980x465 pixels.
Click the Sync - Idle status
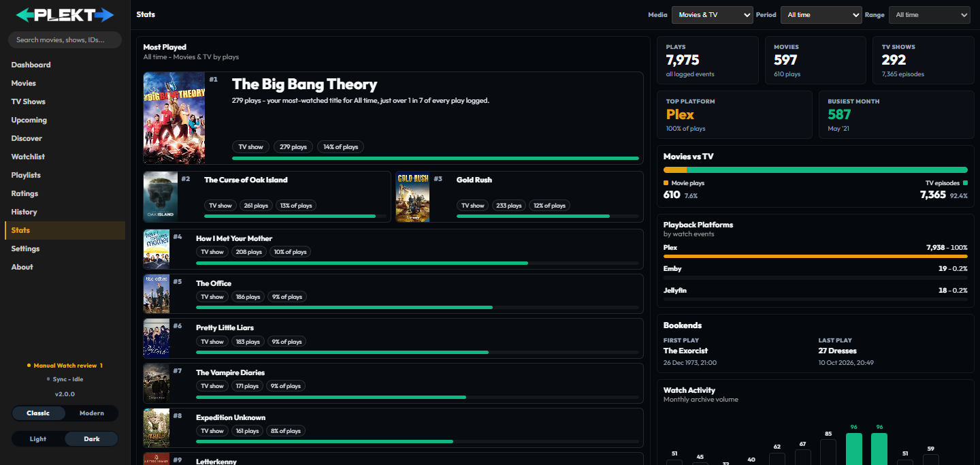tap(65, 379)
